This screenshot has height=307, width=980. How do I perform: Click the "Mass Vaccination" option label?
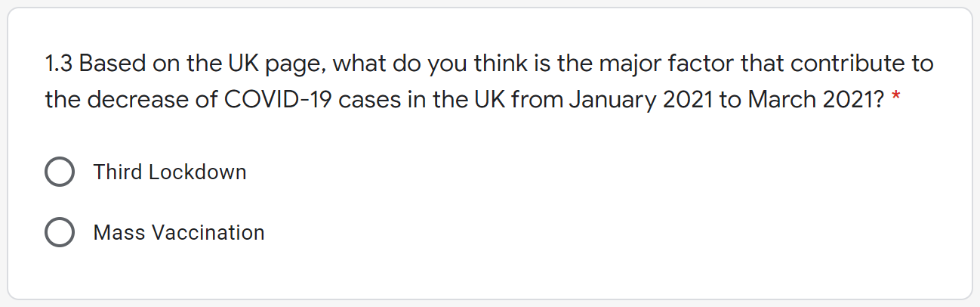pos(179,233)
